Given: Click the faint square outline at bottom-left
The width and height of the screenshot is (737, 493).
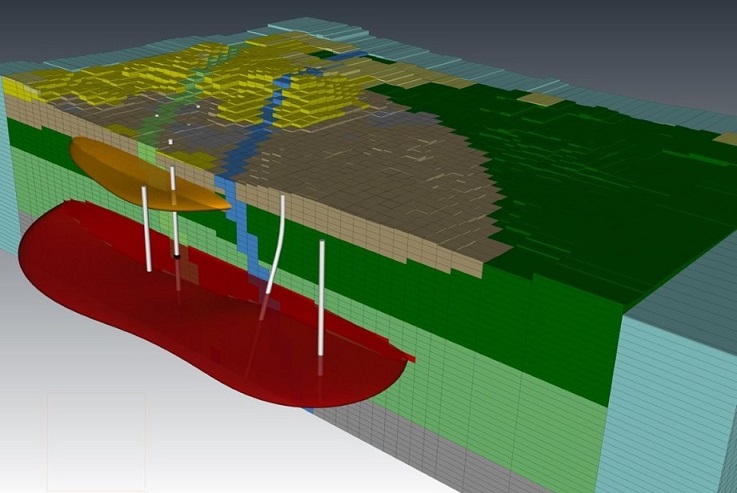Looking at the screenshot, I should (x=95, y=440).
